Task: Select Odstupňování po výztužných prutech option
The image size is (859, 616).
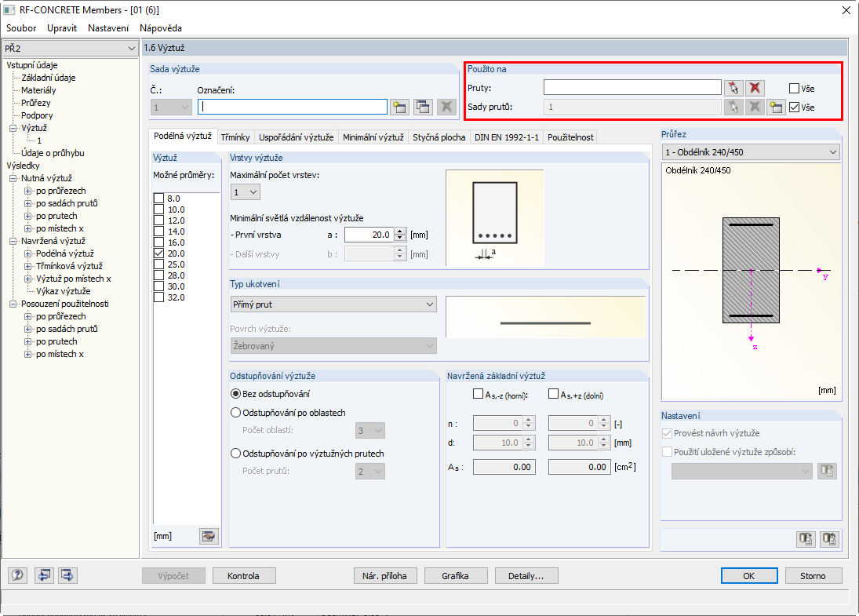Action: (x=235, y=454)
